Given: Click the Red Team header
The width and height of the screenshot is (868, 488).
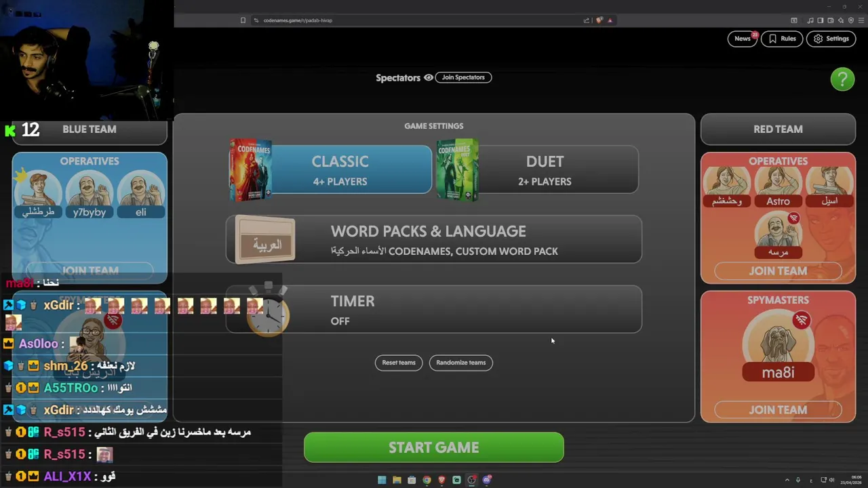Looking at the screenshot, I should click(x=778, y=129).
